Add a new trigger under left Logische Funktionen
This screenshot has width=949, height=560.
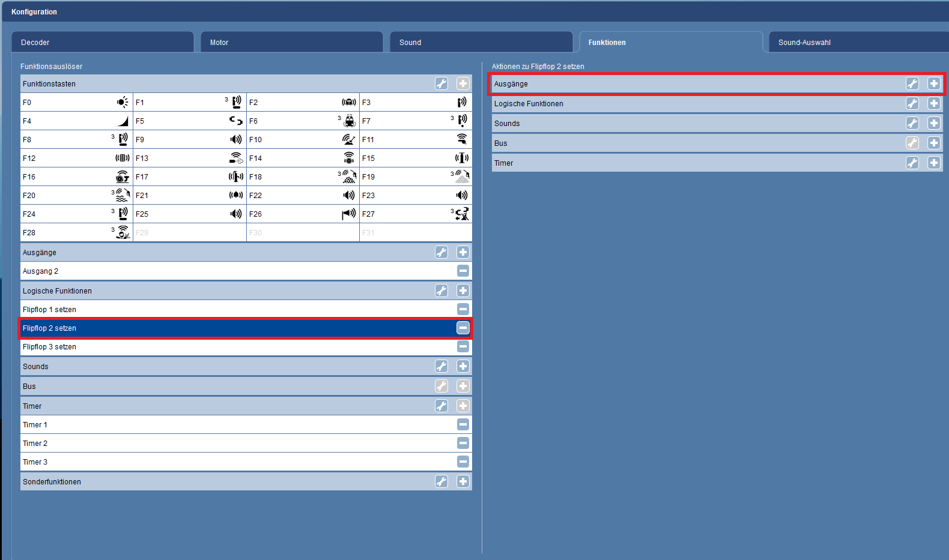(x=462, y=291)
